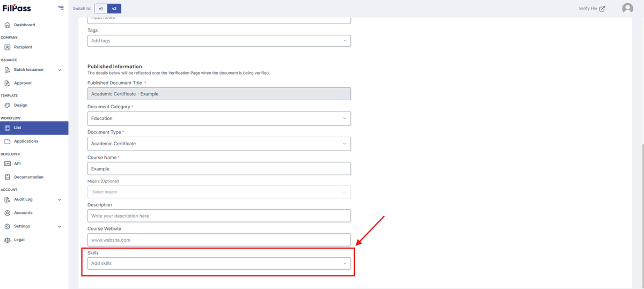Screen dimensions: 644x289
Task: Click the Batch Issuance document icon
Action: tap(7, 70)
